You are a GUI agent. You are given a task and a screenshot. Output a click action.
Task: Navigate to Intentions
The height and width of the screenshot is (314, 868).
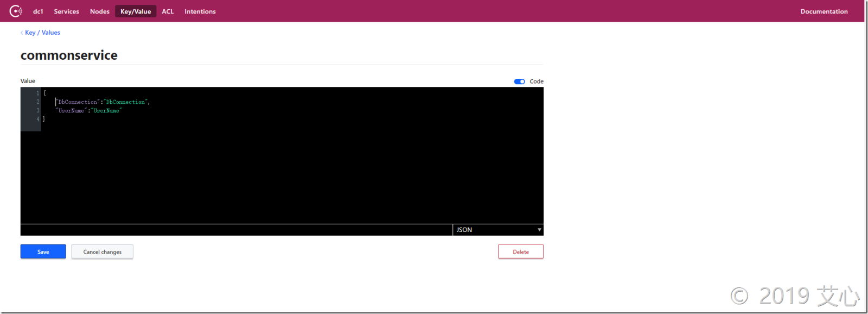(200, 11)
